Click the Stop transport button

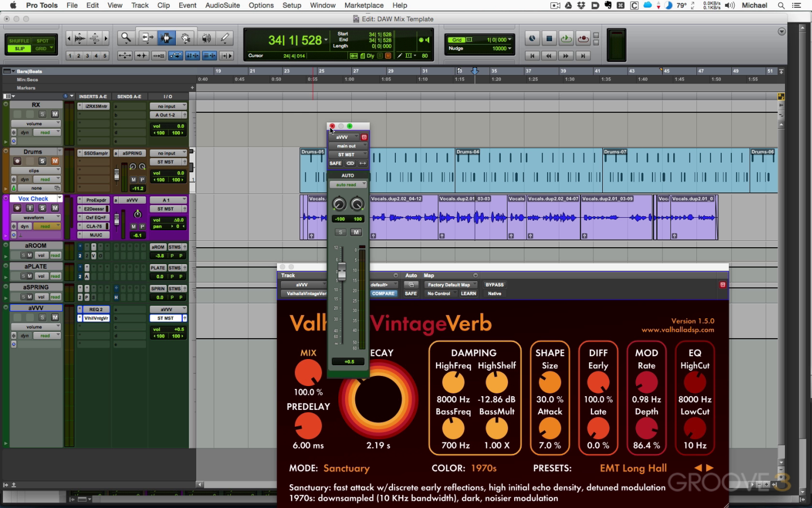pyautogui.click(x=549, y=38)
